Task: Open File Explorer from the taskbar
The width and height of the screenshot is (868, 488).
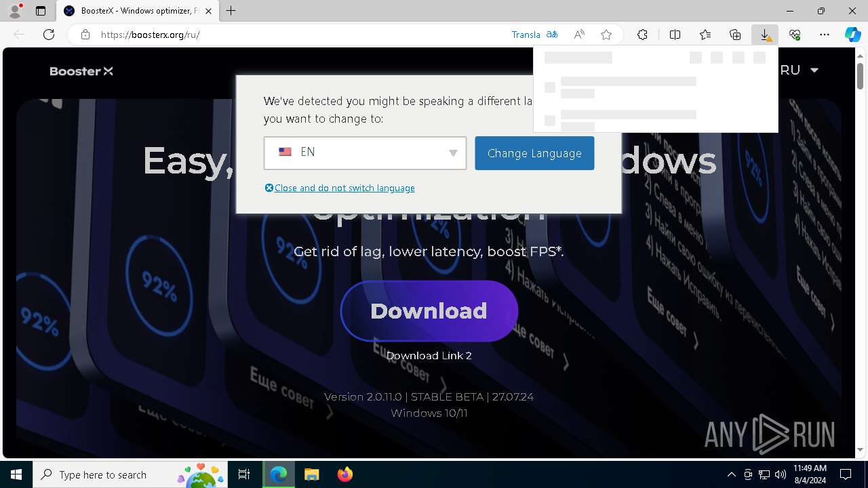Action: tap(311, 474)
